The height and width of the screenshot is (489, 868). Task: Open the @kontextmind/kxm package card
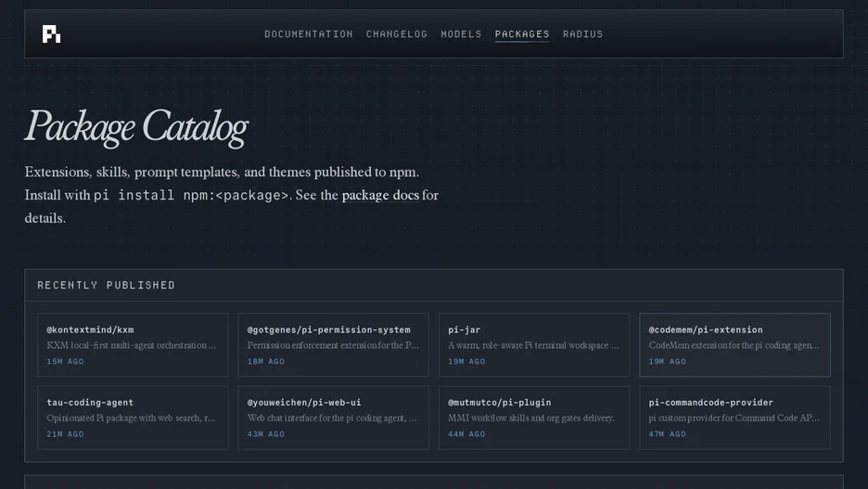click(x=133, y=345)
